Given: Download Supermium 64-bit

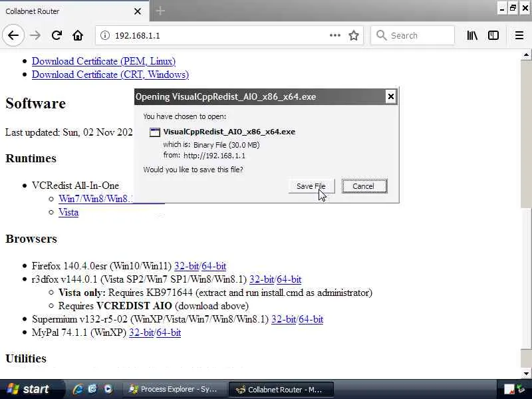Looking at the screenshot, I should point(311,319).
